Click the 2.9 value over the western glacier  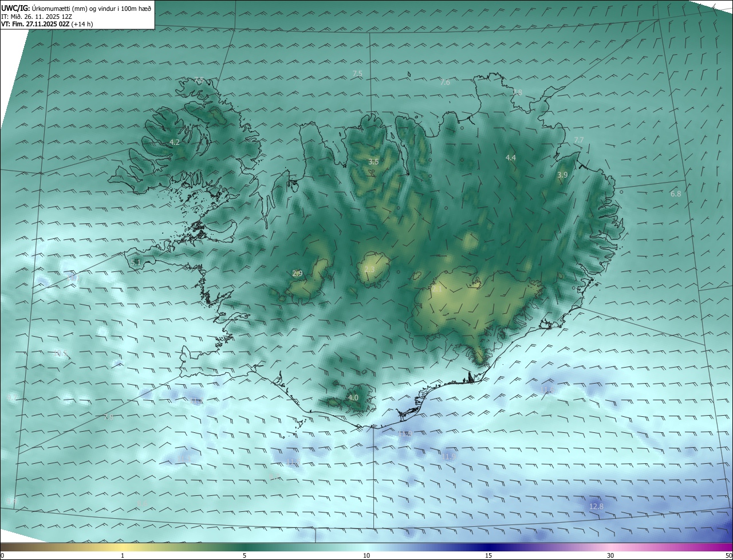click(x=297, y=273)
